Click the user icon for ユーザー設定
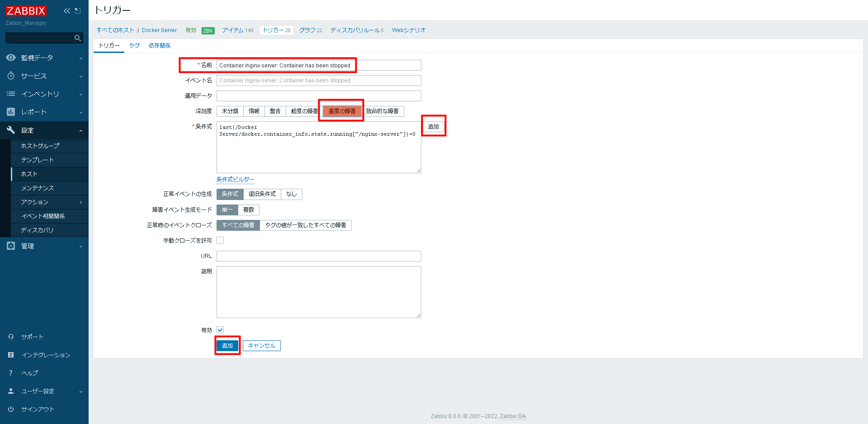 [x=11, y=391]
